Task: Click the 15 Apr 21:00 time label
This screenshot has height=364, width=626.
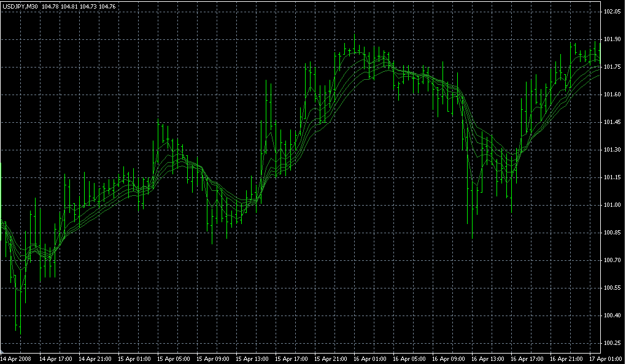Action: pyautogui.click(x=331, y=359)
